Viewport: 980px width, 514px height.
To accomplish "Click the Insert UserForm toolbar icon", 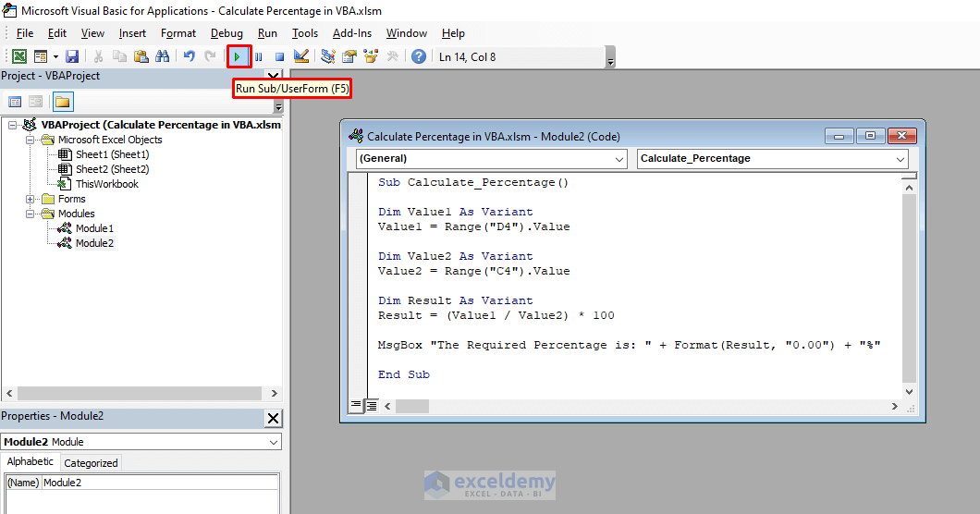I will pos(41,57).
